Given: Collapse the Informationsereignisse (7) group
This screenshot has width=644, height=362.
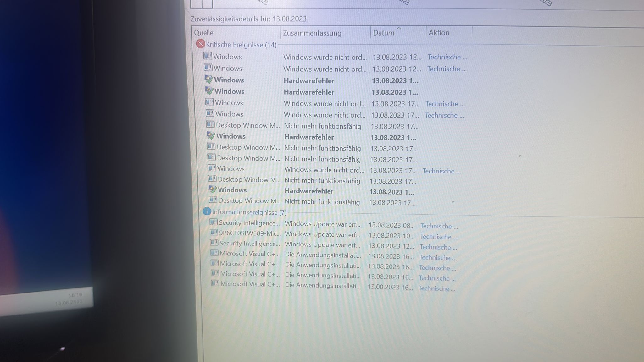Looking at the screenshot, I should pos(249,212).
